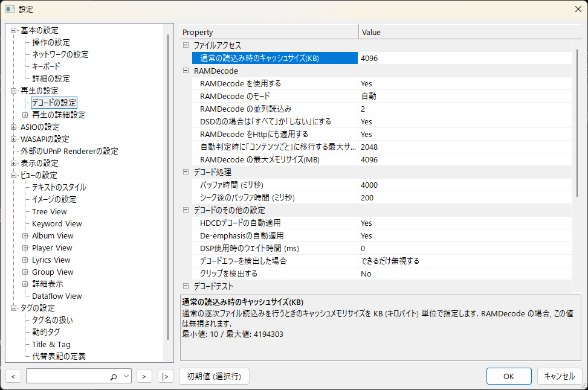
Task: Click the search magnifier icon in search box
Action: click(x=113, y=376)
